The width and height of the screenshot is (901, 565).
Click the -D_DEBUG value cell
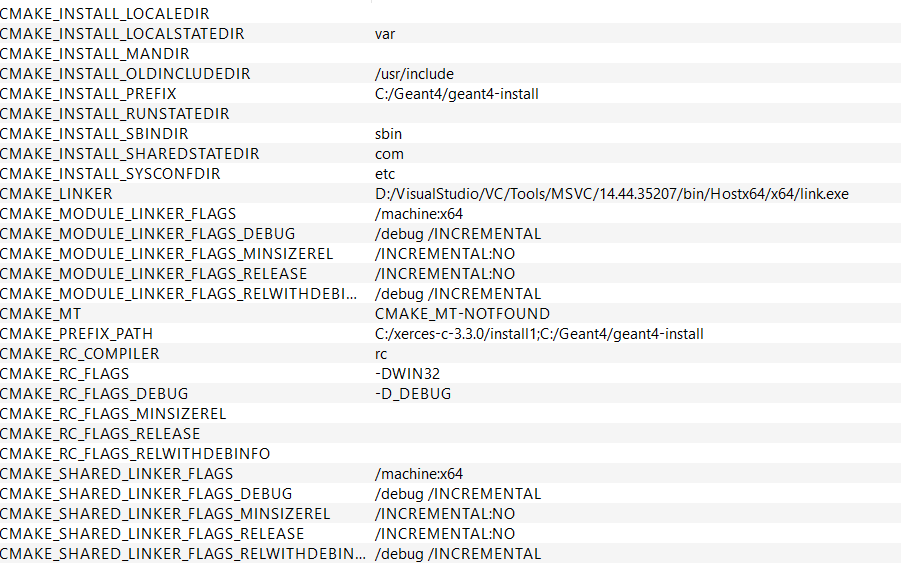coord(413,394)
